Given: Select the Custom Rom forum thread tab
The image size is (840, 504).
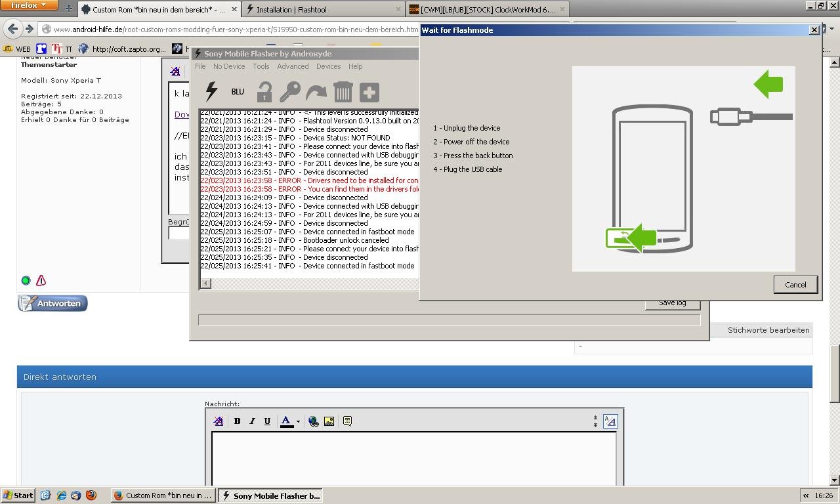Looking at the screenshot, I should pos(159,10).
